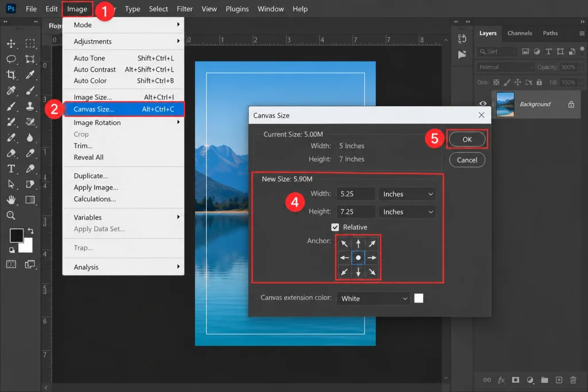Select the Type tool
The width and height of the screenshot is (588, 392).
11,169
